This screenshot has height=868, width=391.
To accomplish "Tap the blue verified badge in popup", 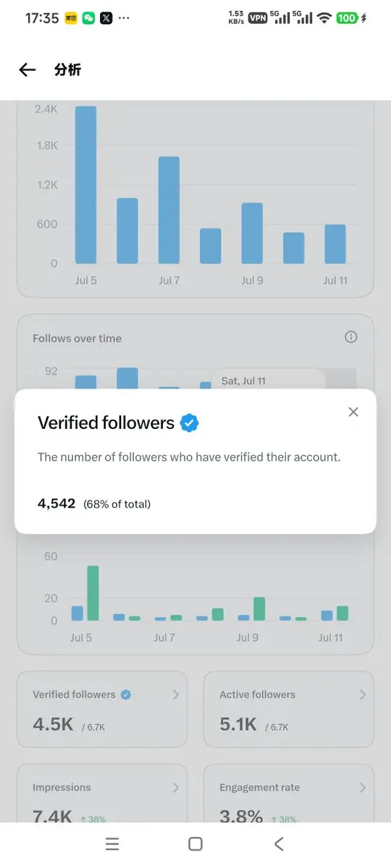I will (190, 423).
